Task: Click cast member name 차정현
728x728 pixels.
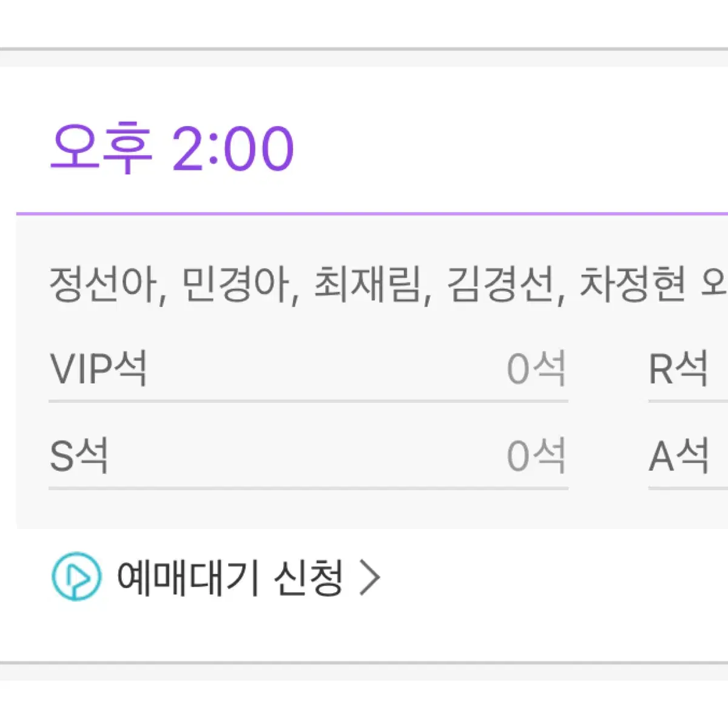Action: point(632,285)
